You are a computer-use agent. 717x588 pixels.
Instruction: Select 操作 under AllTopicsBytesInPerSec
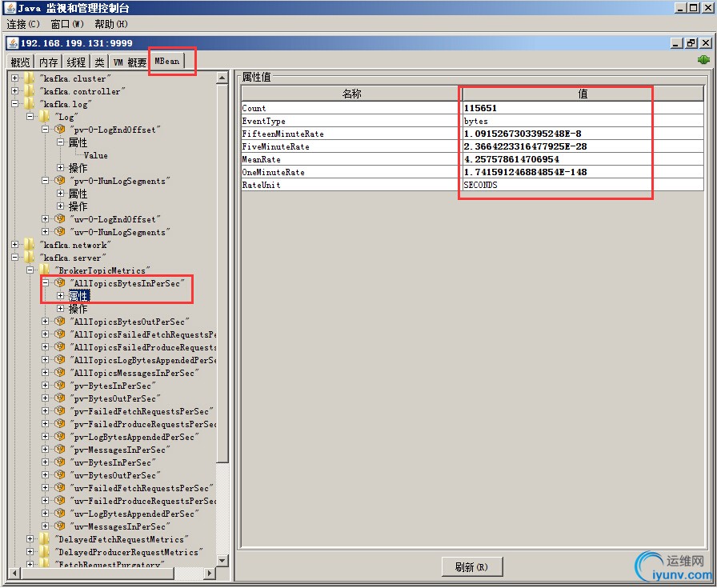coord(78,309)
